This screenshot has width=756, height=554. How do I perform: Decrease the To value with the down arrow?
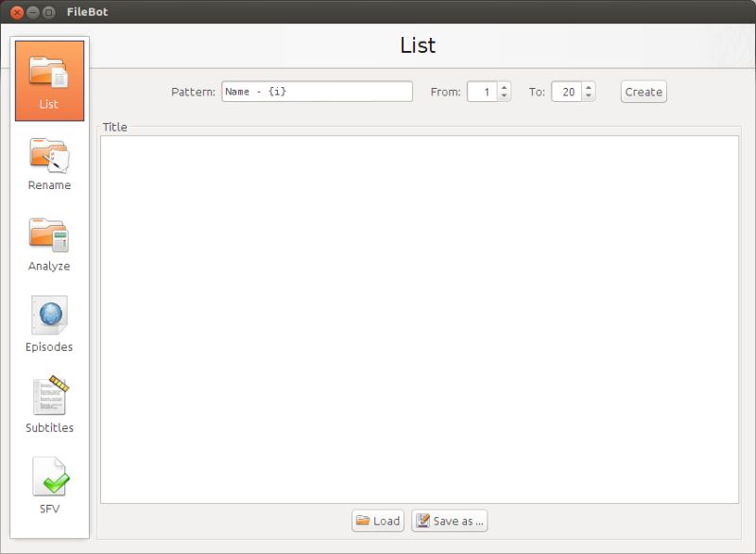pos(588,95)
